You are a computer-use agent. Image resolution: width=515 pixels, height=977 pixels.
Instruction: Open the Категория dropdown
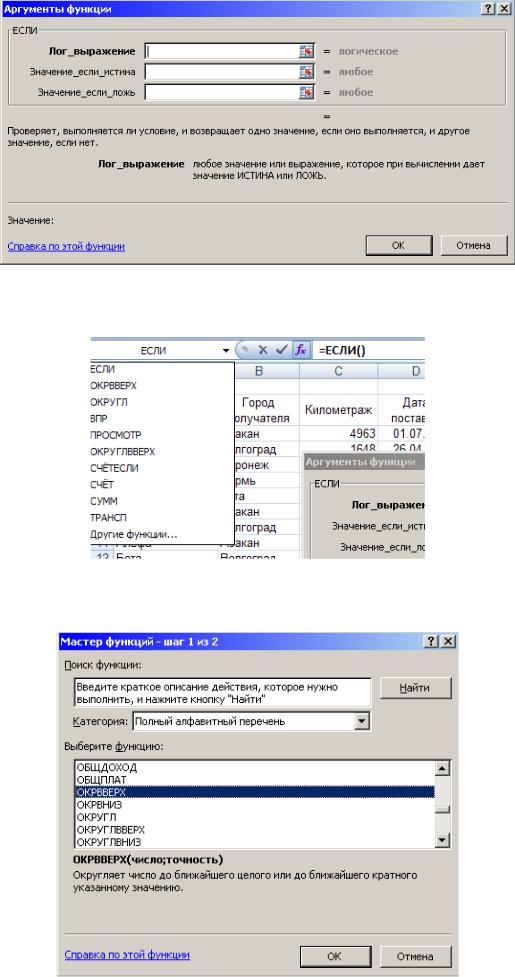tap(362, 722)
